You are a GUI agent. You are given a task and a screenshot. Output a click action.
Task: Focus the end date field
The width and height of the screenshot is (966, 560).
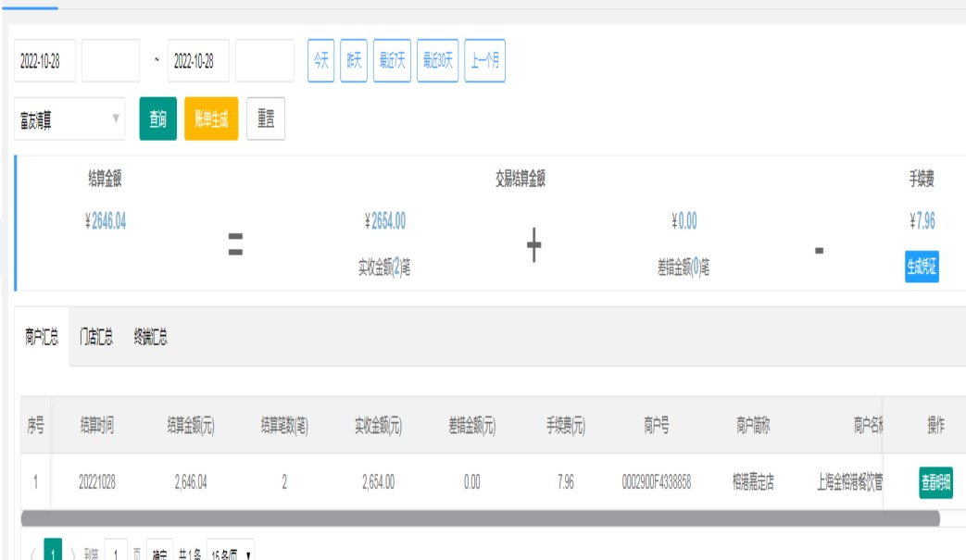198,61
